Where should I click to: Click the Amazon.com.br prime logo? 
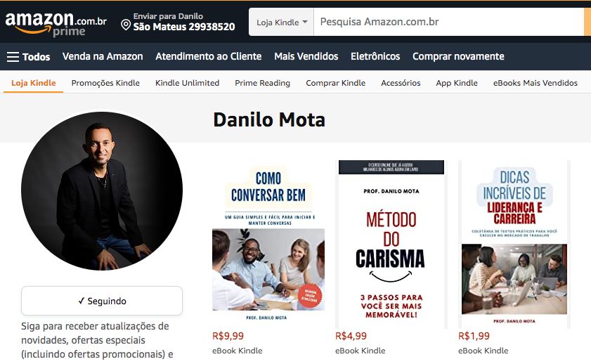[56, 24]
